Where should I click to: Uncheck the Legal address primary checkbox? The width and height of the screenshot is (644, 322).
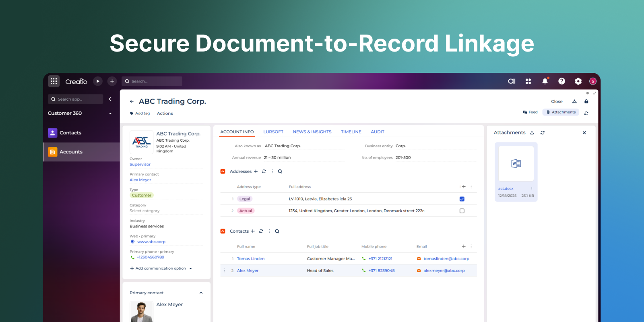462,199
